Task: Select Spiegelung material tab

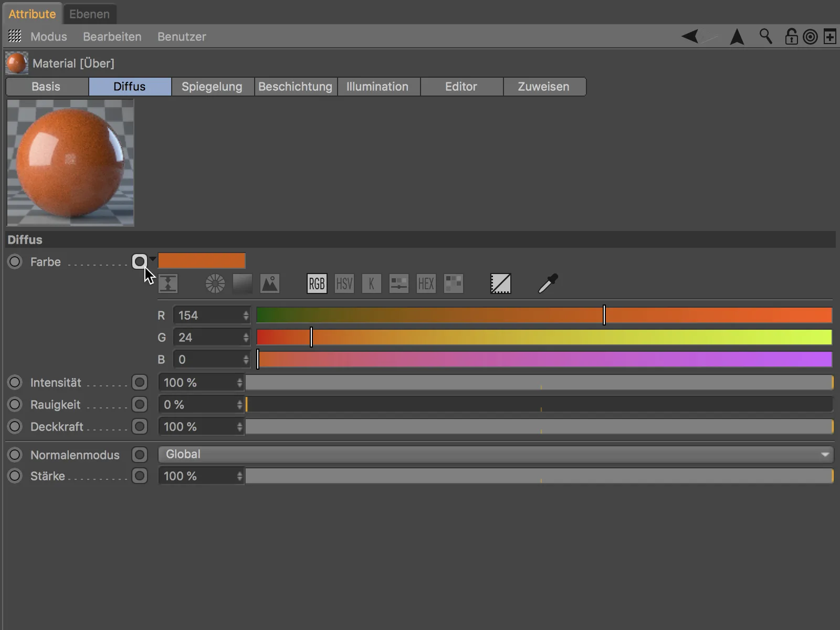Action: coord(213,87)
